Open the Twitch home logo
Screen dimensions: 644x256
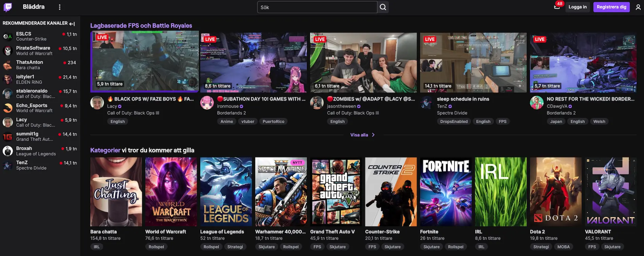coord(8,7)
